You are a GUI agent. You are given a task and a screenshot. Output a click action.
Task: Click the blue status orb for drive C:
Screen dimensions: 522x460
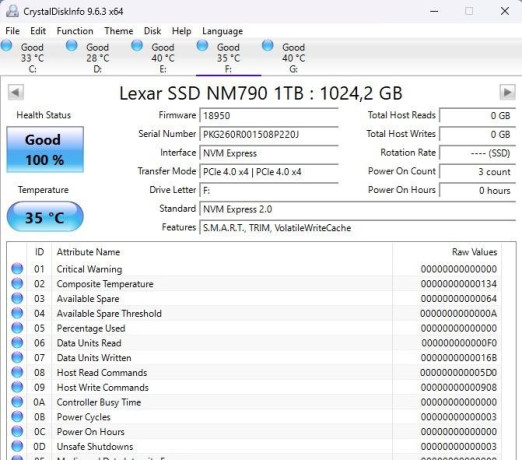pyautogui.click(x=6, y=45)
